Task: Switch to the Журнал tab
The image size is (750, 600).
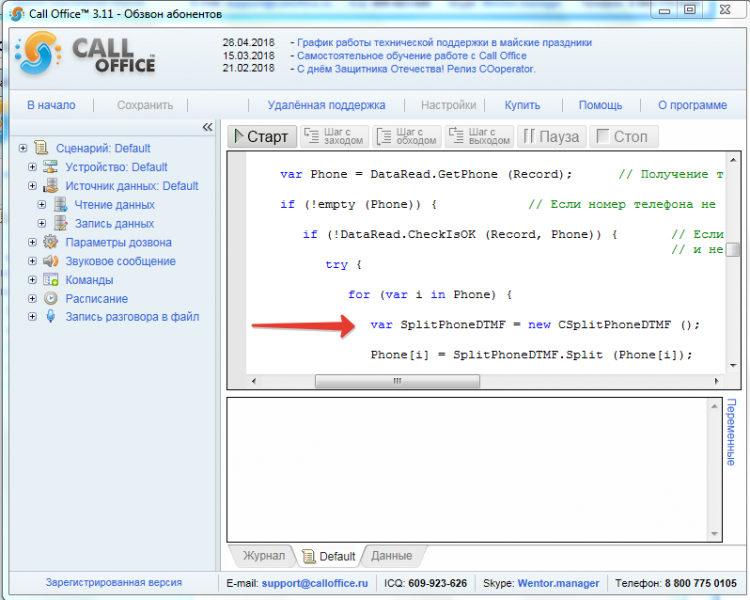Action: pos(264,556)
